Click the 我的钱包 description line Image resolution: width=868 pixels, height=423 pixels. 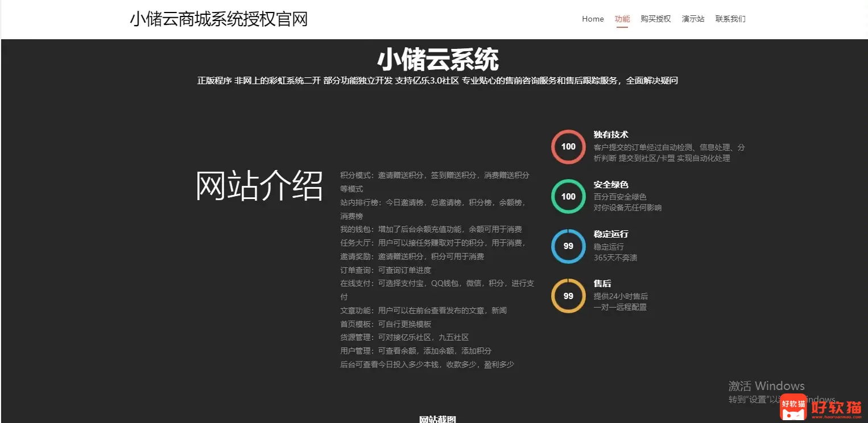pyautogui.click(x=431, y=230)
